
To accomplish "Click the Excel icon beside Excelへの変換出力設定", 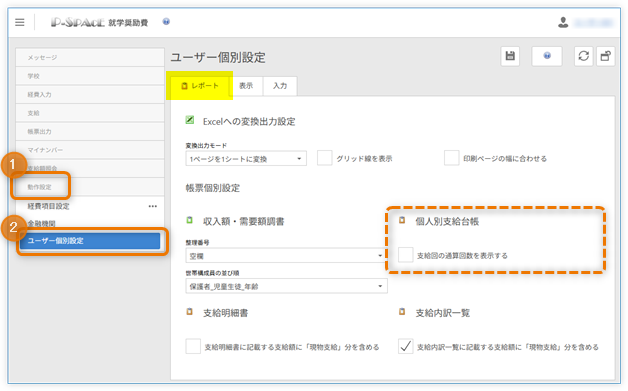I will 190,120.
